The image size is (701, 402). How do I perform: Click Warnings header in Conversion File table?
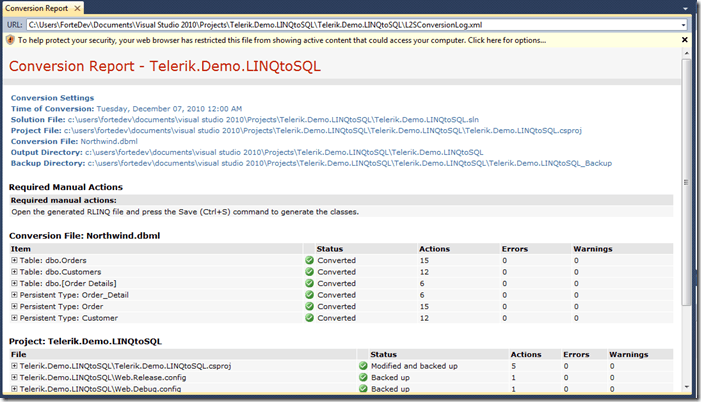(x=593, y=249)
